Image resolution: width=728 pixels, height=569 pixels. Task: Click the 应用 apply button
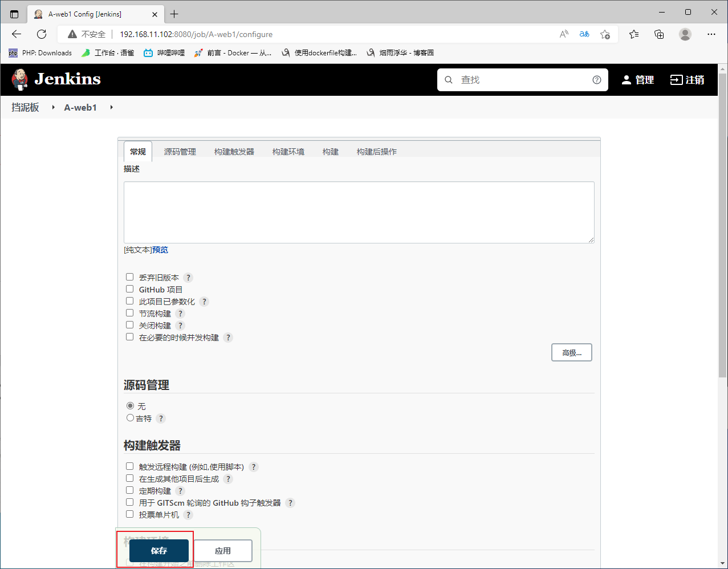[223, 551]
